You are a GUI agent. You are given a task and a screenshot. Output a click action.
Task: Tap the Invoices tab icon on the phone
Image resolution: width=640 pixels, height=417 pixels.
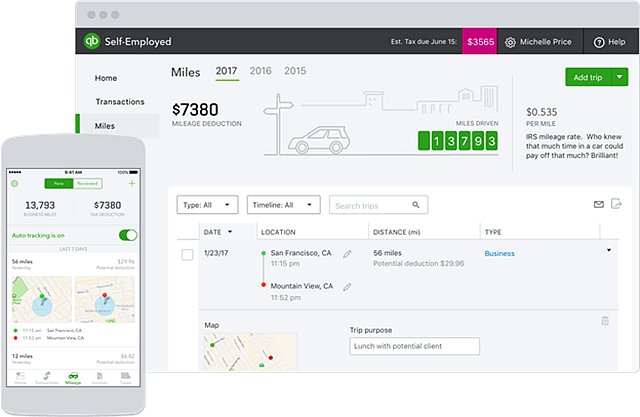point(99,377)
